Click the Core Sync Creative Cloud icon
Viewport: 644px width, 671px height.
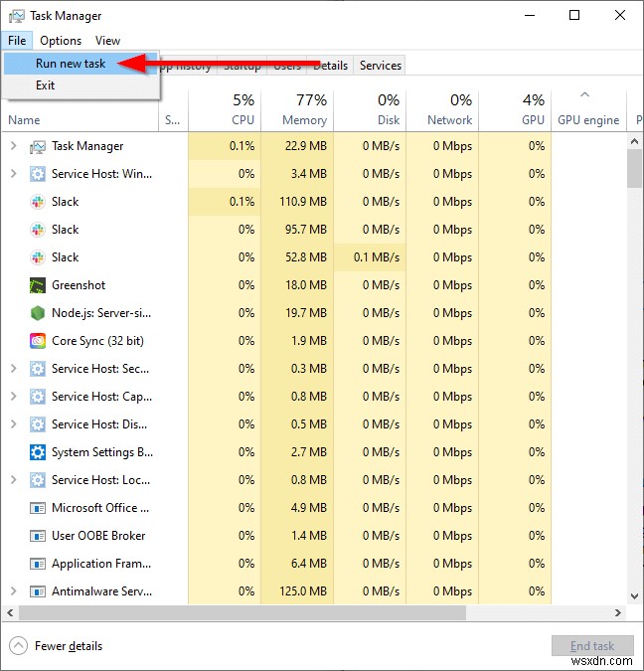[38, 341]
